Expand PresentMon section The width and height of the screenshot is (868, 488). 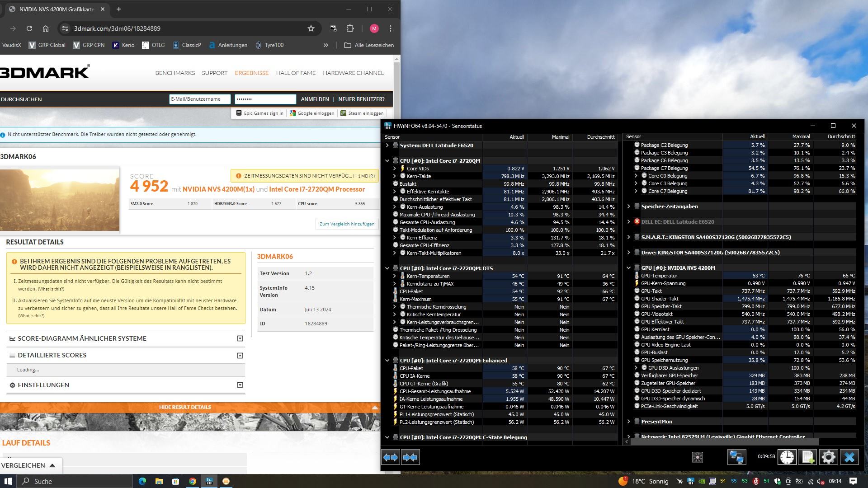[x=628, y=422]
